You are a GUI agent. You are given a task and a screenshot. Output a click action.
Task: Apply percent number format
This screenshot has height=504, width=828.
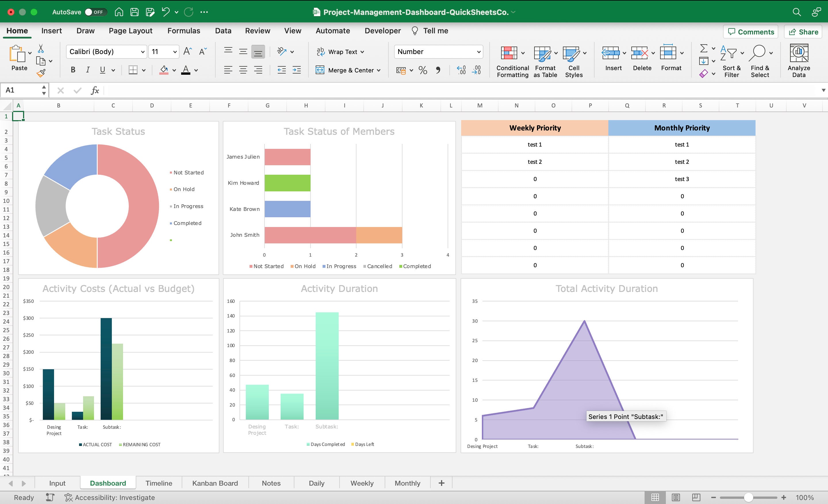(x=423, y=70)
